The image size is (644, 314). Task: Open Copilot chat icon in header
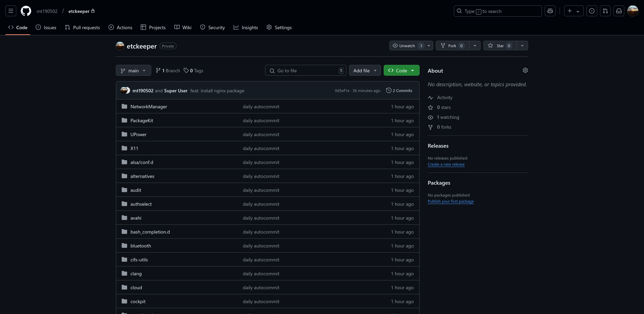tap(550, 11)
